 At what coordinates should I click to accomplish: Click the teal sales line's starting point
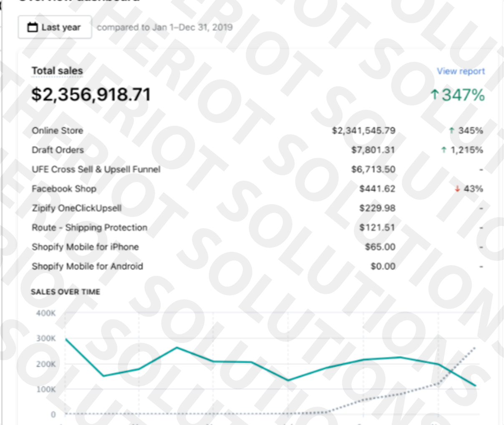pos(66,339)
